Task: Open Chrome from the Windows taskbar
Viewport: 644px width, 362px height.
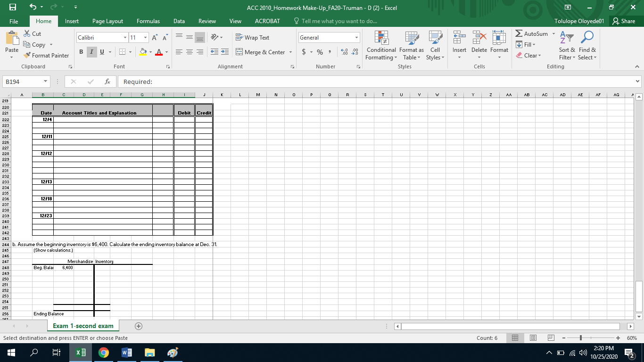Action: pos(103,352)
